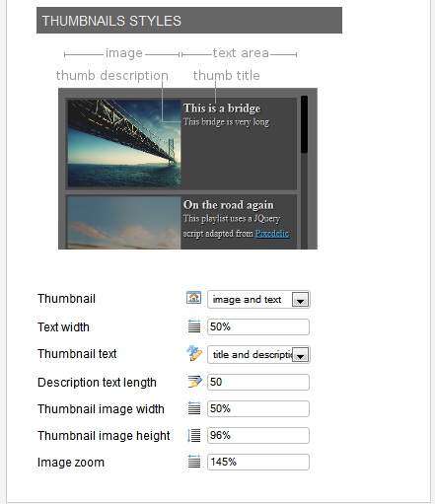Click the Image zoom icon

click(194, 461)
